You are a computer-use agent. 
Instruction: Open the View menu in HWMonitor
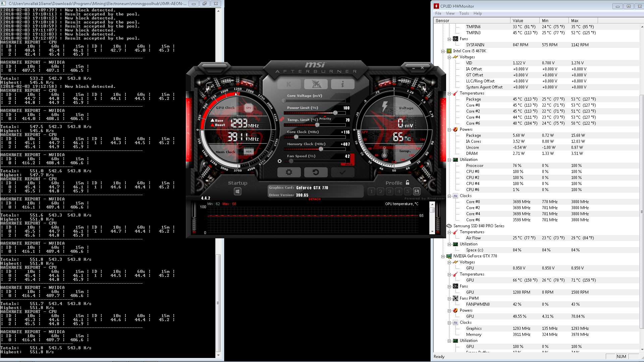tap(450, 13)
